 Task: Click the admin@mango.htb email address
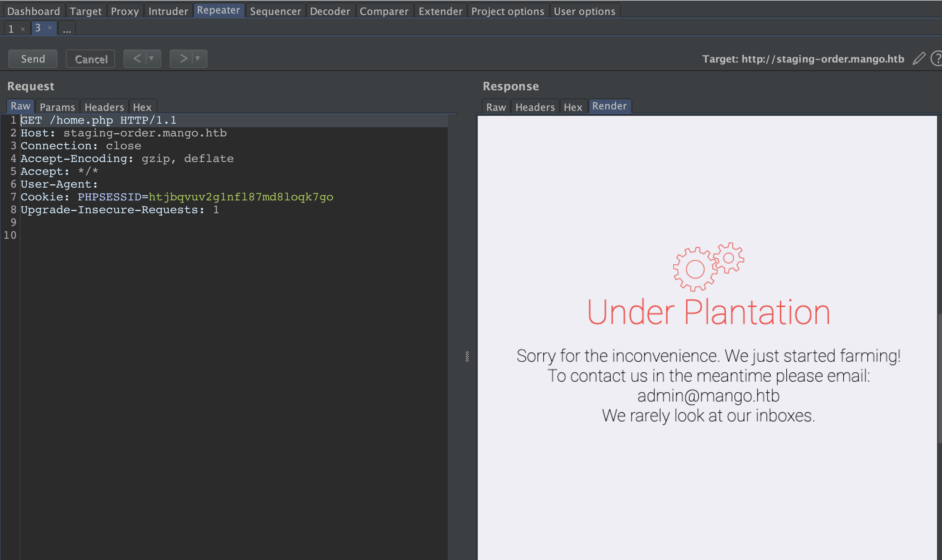708,396
